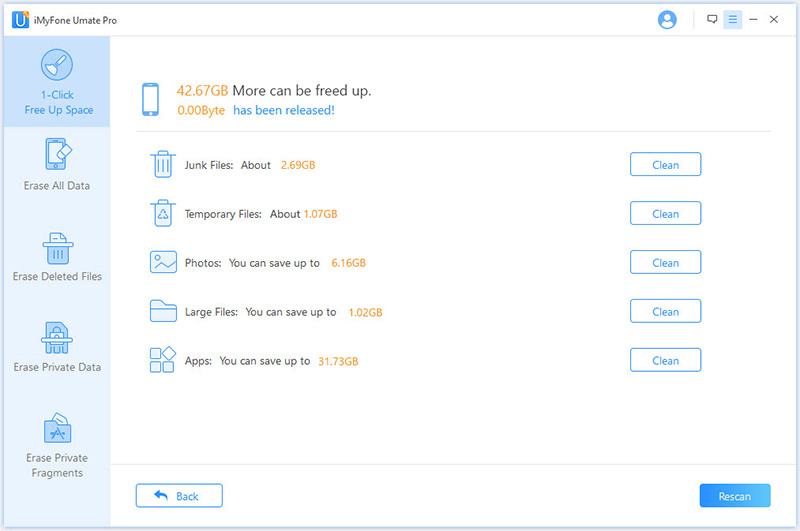Open Erase Private Fragments section
Screen dimensions: 800x531
55,444
